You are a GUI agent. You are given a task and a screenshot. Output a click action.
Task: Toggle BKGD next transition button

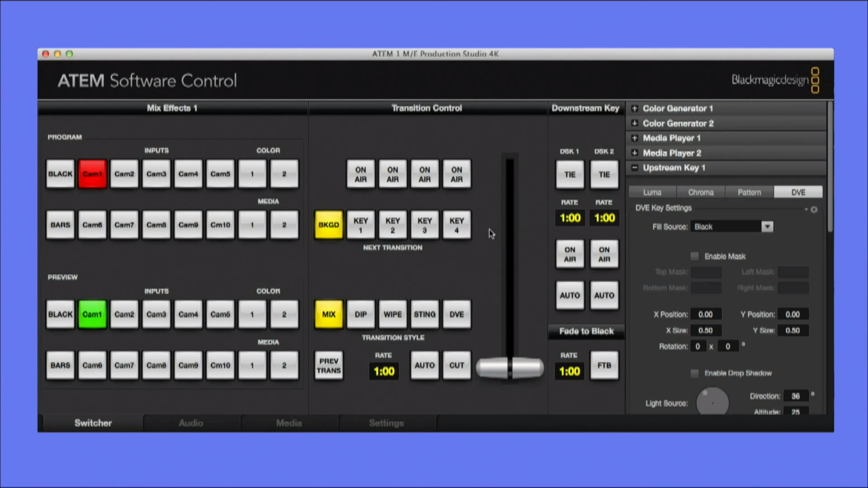click(x=329, y=224)
